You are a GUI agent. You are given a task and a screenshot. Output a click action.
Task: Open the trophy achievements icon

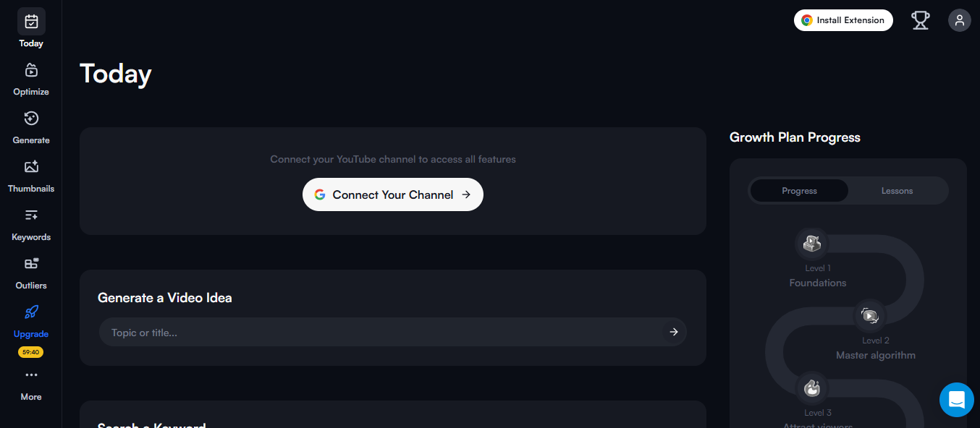click(920, 20)
